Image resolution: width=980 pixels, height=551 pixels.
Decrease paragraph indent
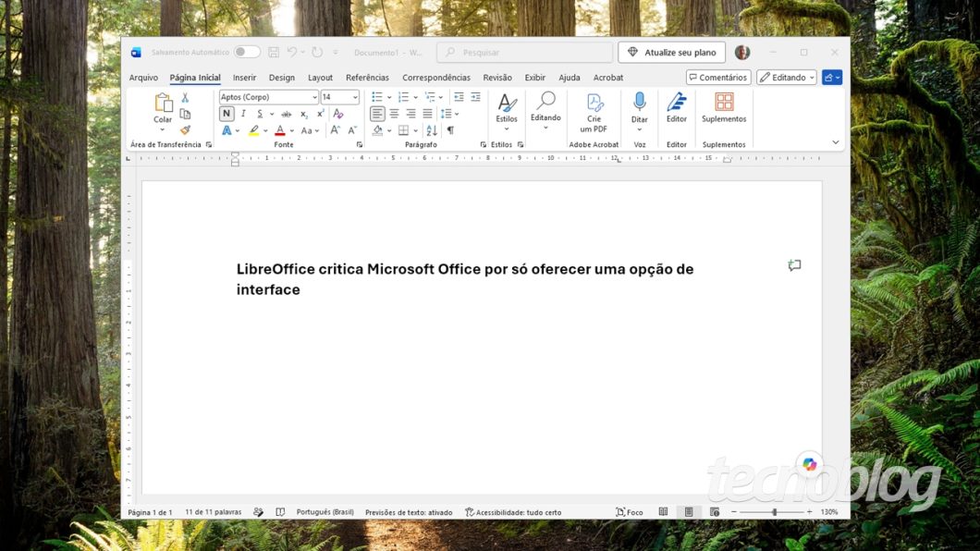coord(459,97)
